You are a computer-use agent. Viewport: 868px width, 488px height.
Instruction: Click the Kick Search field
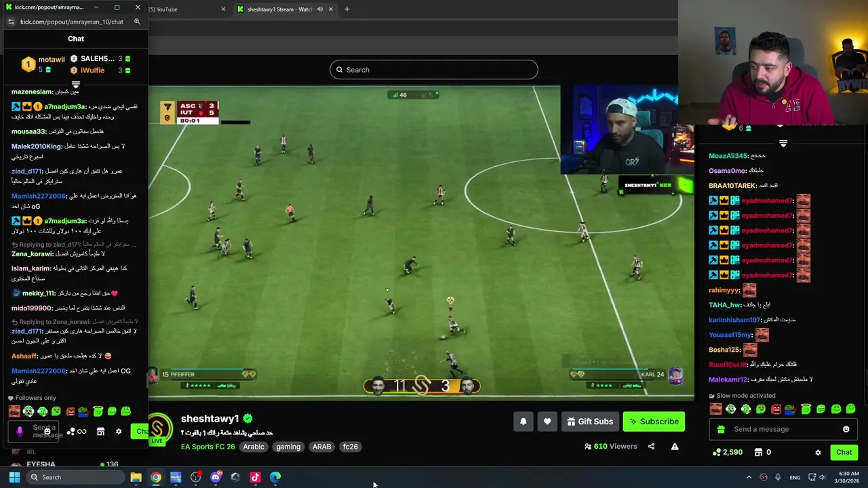434,70
